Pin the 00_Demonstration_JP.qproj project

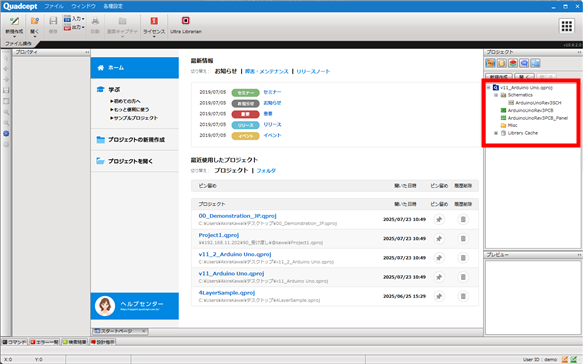pyautogui.click(x=439, y=219)
